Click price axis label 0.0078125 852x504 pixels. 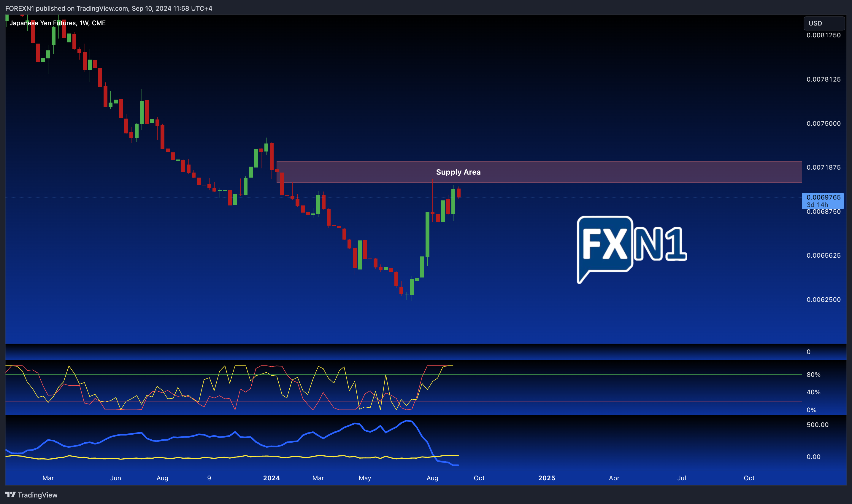click(824, 79)
